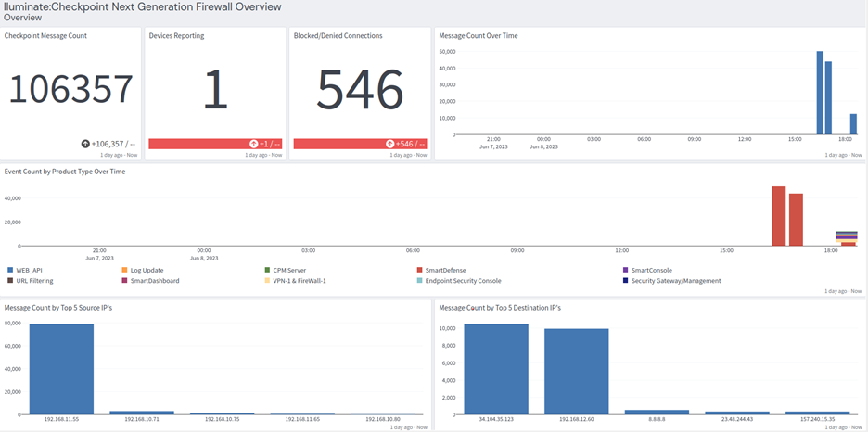Screen dimensions: 868x432
Task: Click the tallest bar in Message Count Over Time
Action: 820,93
